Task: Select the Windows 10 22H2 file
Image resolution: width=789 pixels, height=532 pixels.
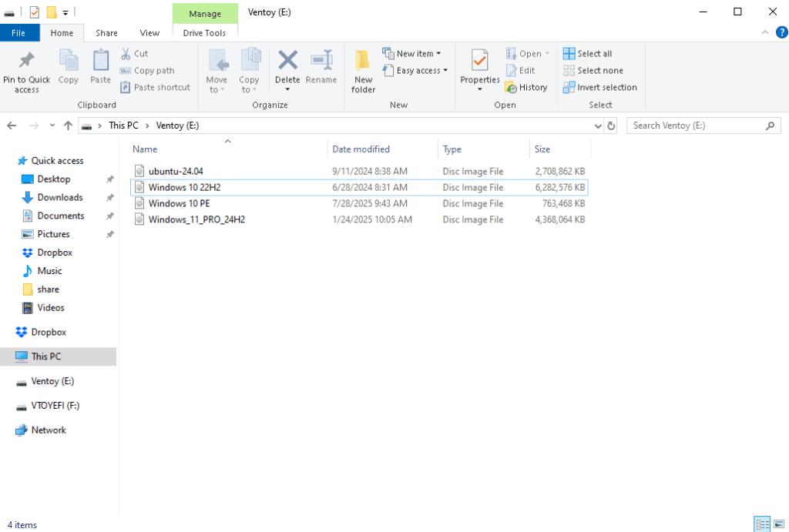Action: point(359,188)
